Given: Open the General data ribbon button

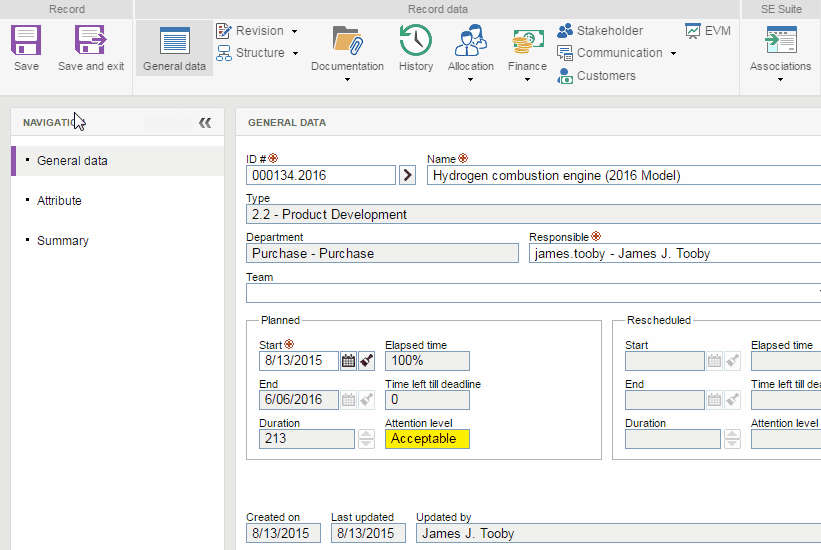Looking at the screenshot, I should [x=174, y=49].
